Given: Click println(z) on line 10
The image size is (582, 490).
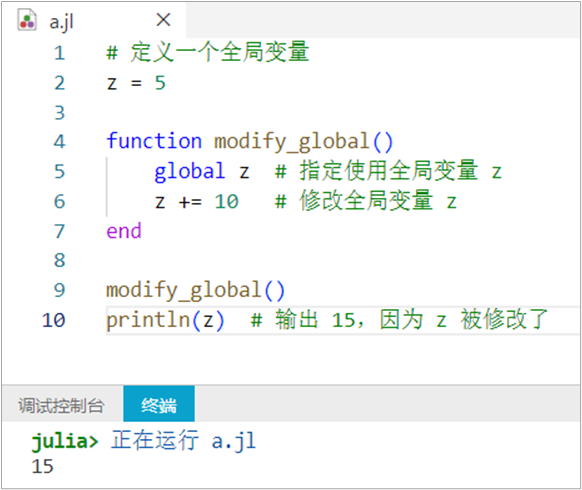Looking at the screenshot, I should tap(166, 320).
